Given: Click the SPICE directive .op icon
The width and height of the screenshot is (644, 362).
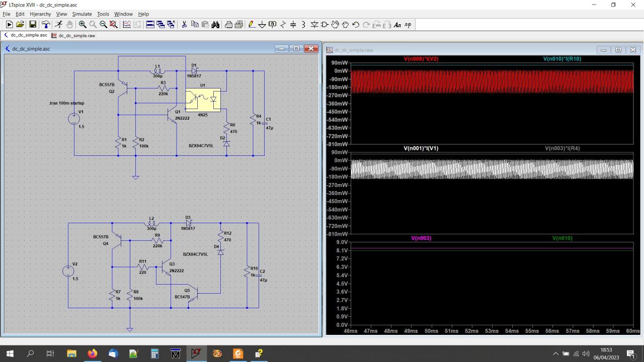Looking at the screenshot, I should point(408,25).
